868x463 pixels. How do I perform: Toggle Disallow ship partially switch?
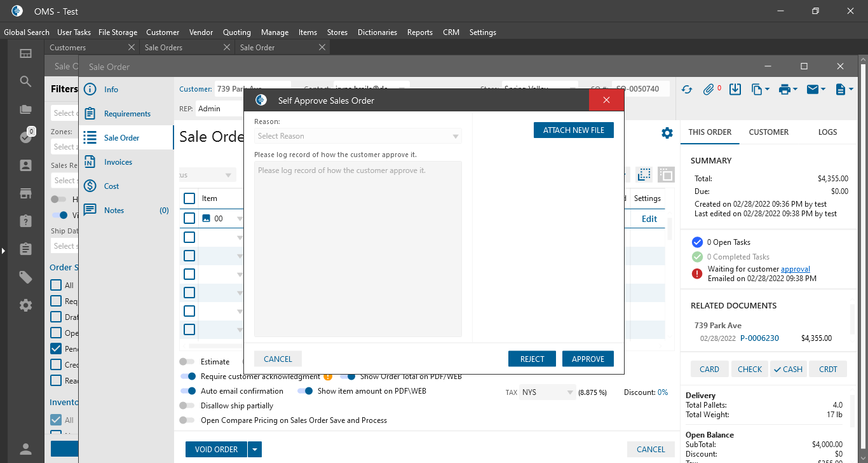187,406
